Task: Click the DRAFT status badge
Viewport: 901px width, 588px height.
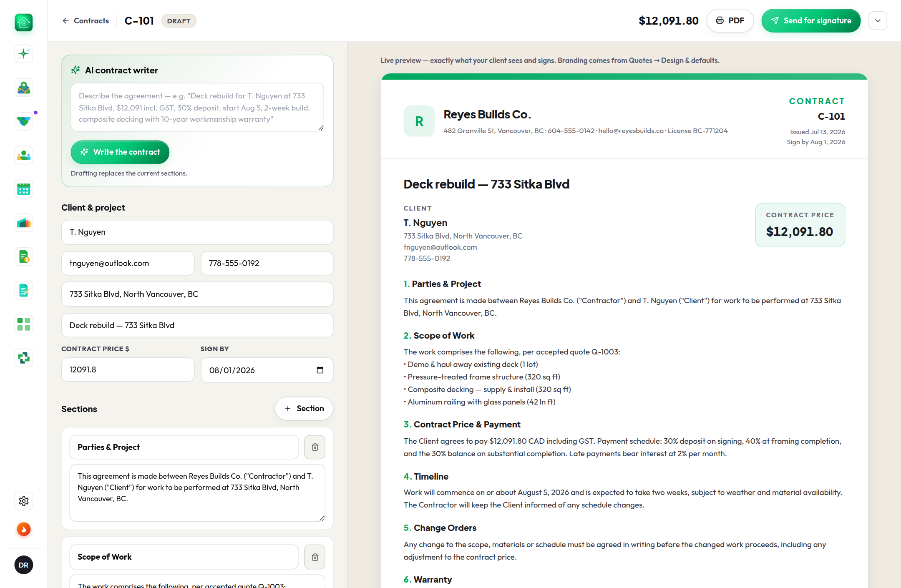Action: [x=179, y=21]
